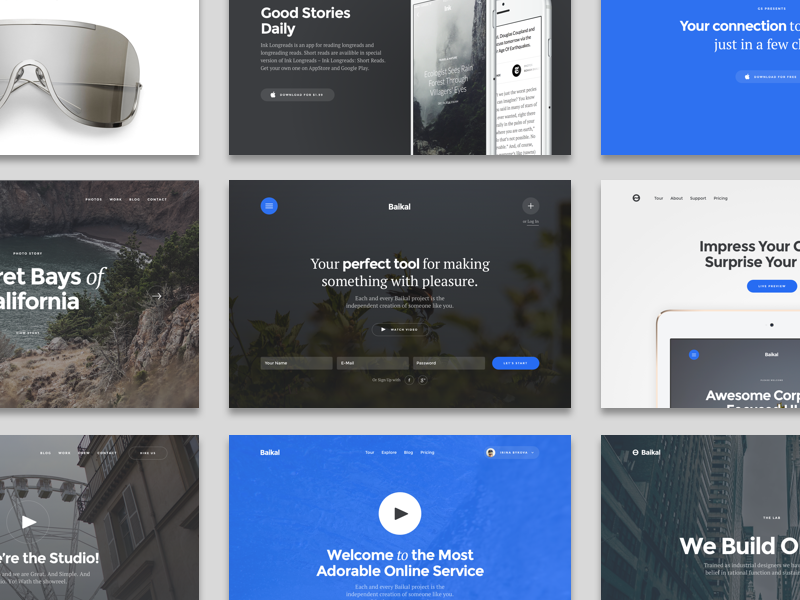800x600 pixels.
Task: Click the Baikal logo on the blue Welcome page
Action: (270, 453)
